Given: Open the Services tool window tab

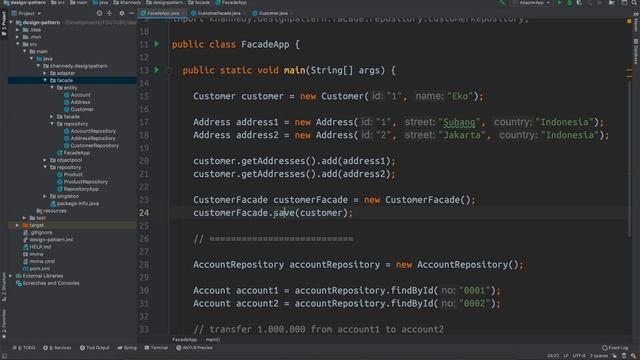Looking at the screenshot, I should click(58, 348).
